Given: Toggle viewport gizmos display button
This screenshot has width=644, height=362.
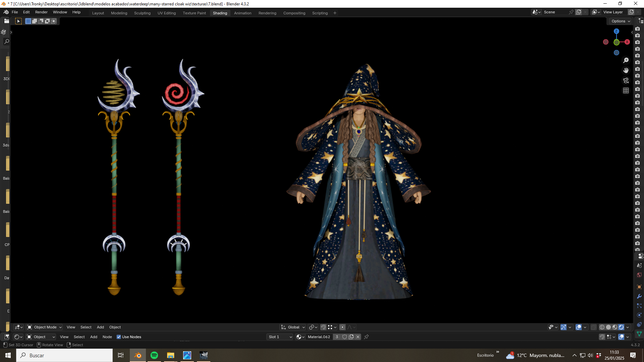Looking at the screenshot, I should (563, 327).
